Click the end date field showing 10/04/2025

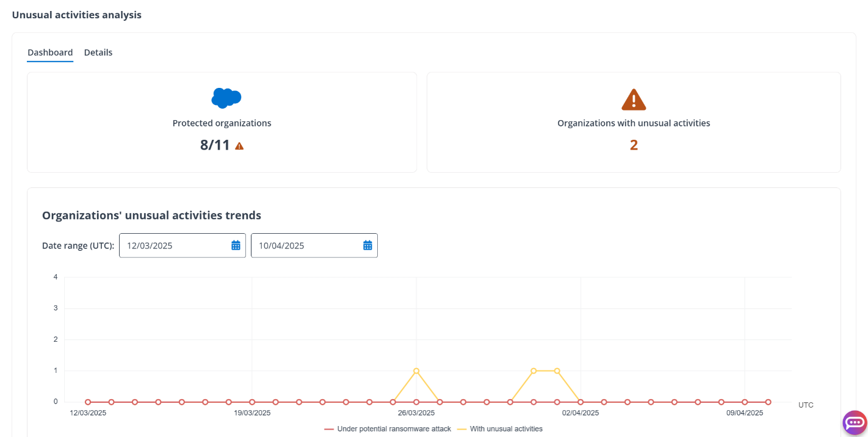tap(305, 245)
